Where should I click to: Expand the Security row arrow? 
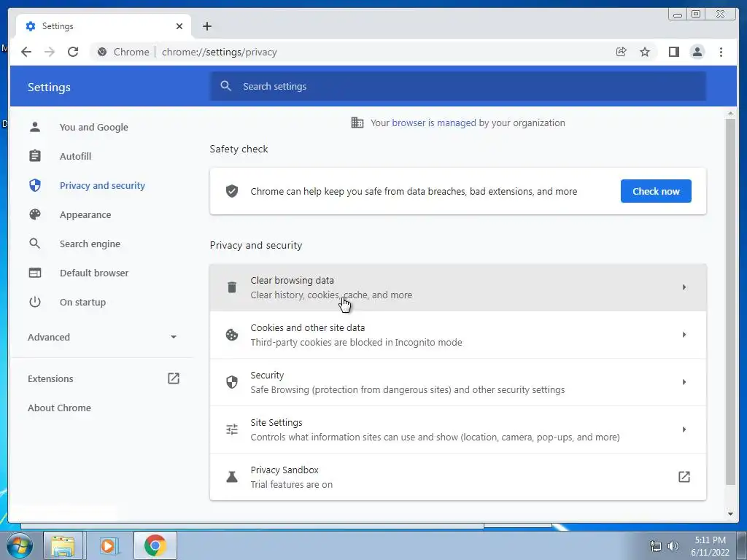tap(684, 382)
